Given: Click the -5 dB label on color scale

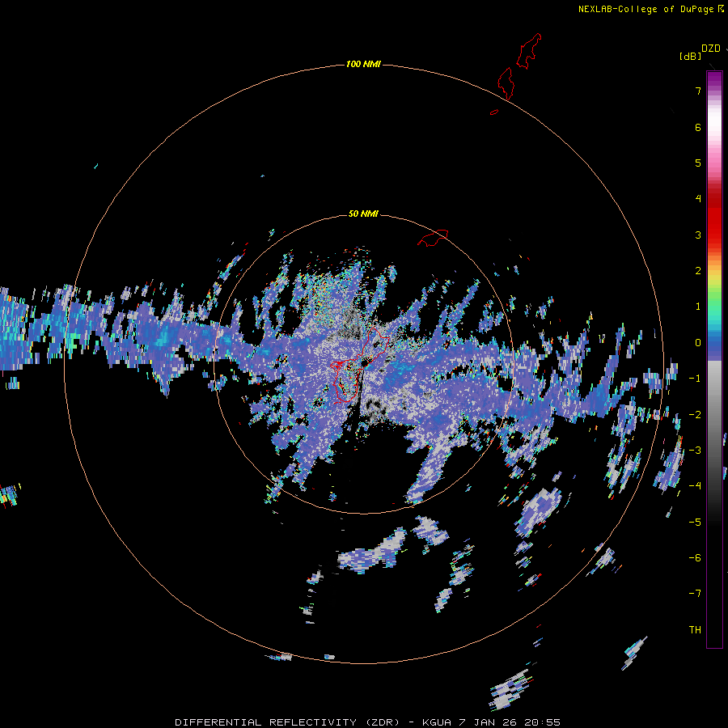Looking at the screenshot, I should pos(695,523).
